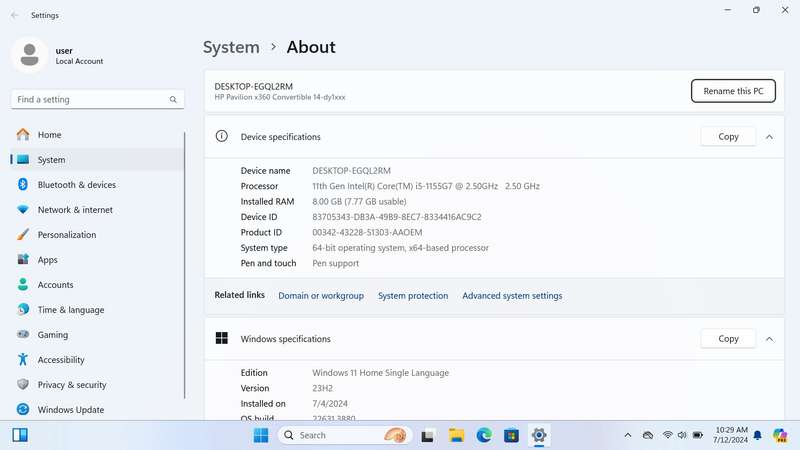Click the Gaming controller icon
The height and width of the screenshot is (450, 800).
(x=23, y=335)
